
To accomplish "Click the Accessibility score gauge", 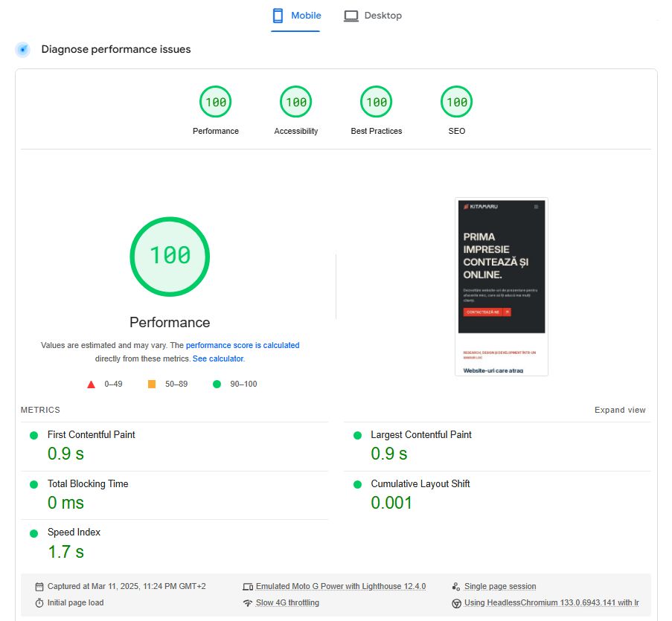I will (295, 103).
